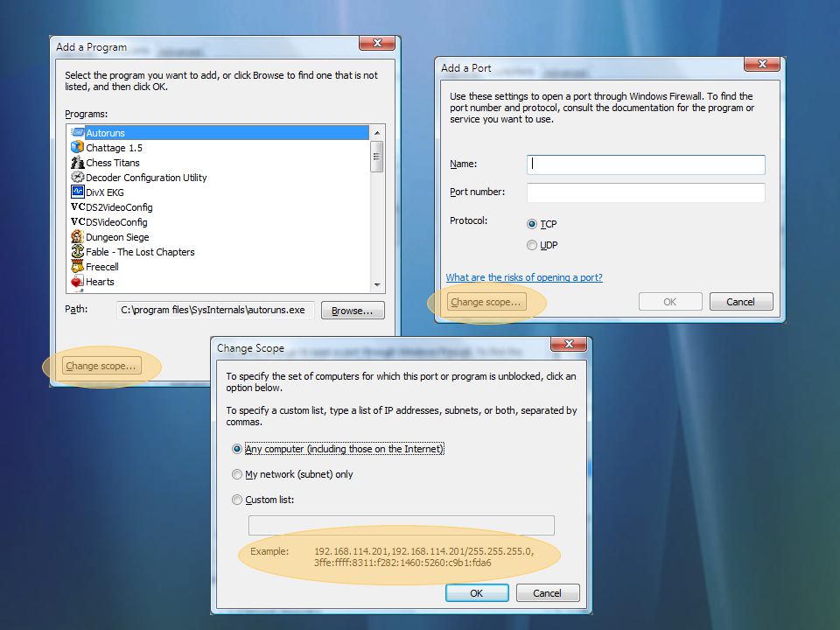The height and width of the screenshot is (630, 840).
Task: Click Change scope in Add a Port
Action: [x=486, y=302]
